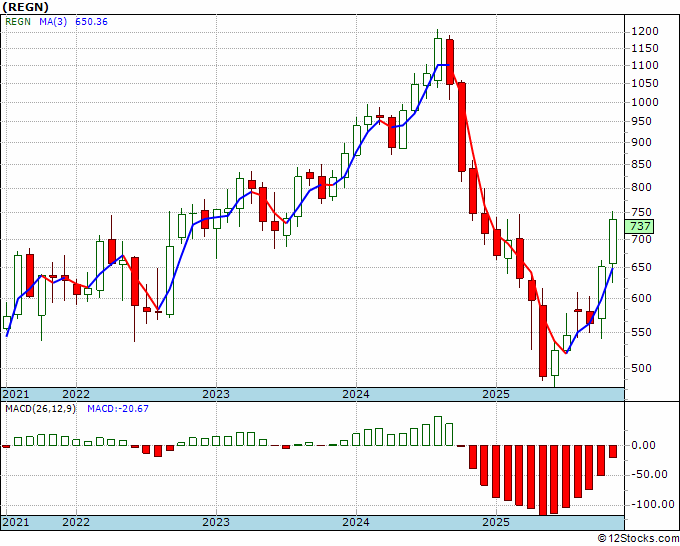The width and height of the screenshot is (680, 546).
Task: Click the deepest red MACD histogram bar
Action: click(x=543, y=480)
